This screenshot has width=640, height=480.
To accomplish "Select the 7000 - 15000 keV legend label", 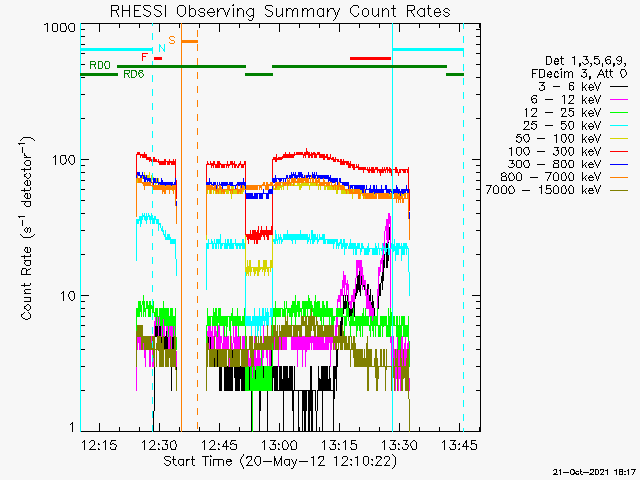I will click(x=543, y=190).
